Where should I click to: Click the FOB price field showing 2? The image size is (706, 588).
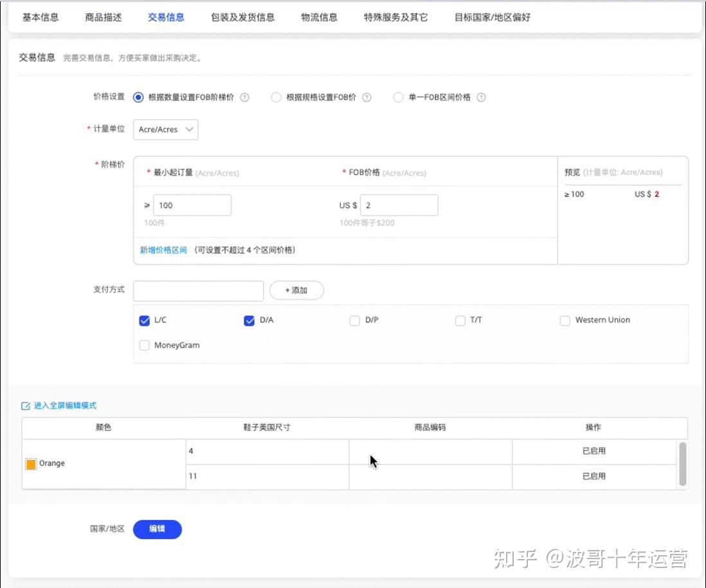click(x=399, y=205)
